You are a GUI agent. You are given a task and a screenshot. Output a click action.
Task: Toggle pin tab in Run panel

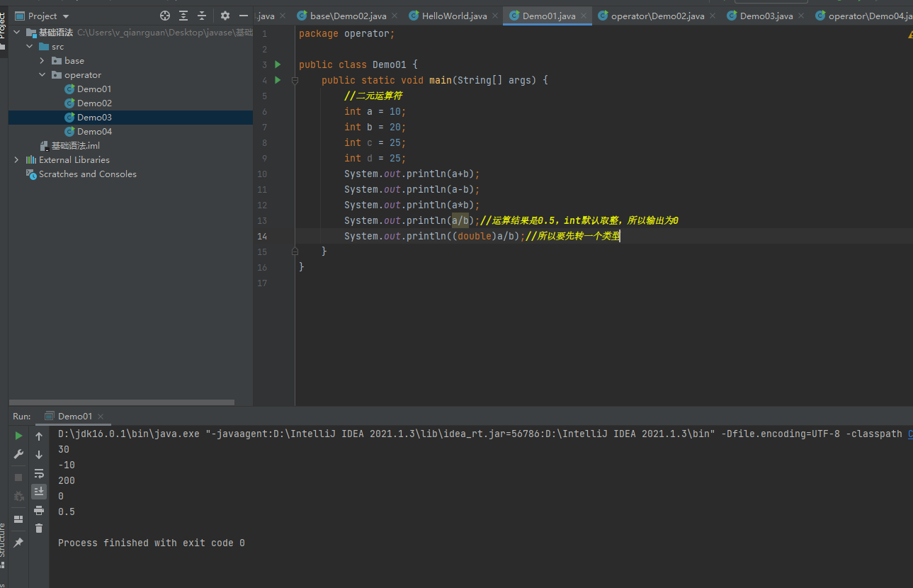[x=18, y=543]
